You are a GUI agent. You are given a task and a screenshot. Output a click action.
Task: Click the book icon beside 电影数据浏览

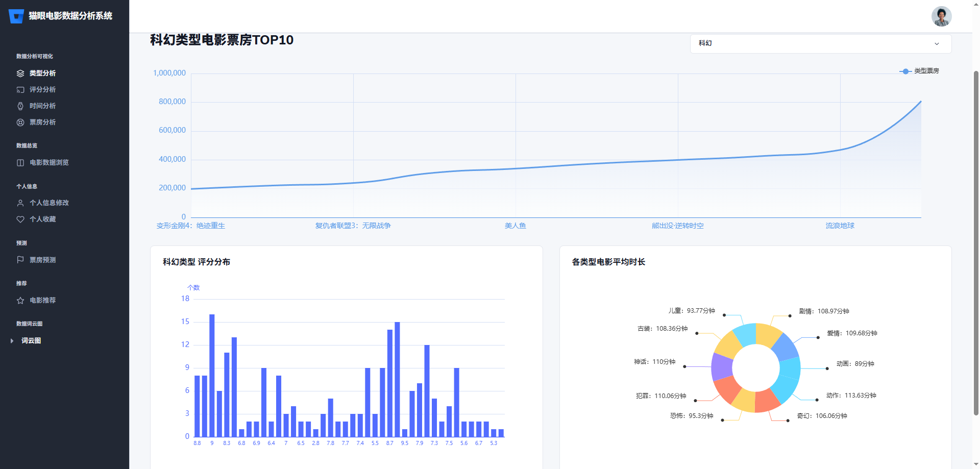[x=20, y=163]
